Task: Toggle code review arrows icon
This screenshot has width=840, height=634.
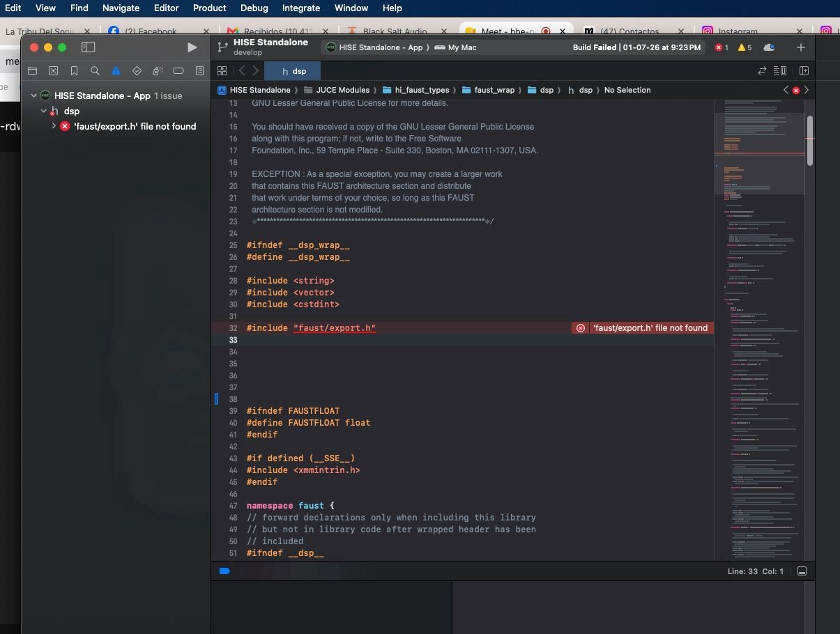Action: tap(762, 71)
